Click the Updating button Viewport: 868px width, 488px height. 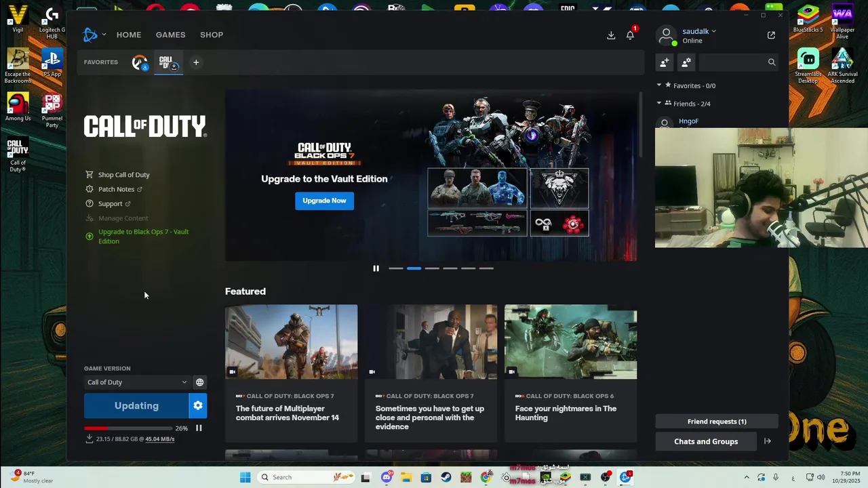pyautogui.click(x=136, y=405)
